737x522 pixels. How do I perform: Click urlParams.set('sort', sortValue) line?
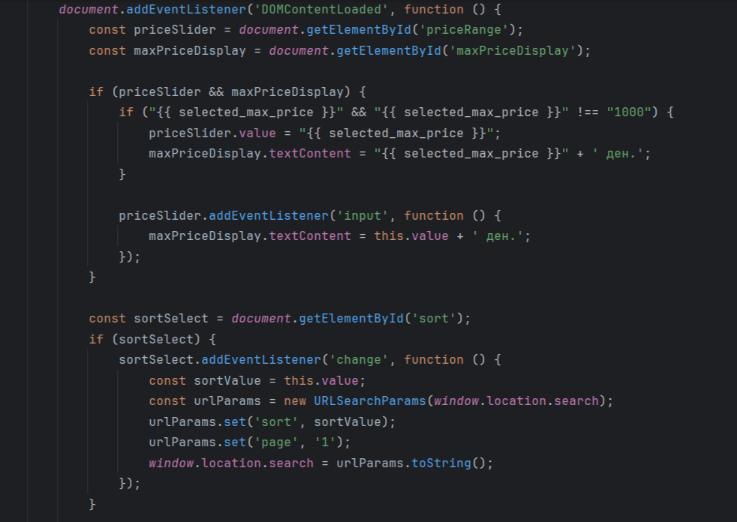click(272, 421)
